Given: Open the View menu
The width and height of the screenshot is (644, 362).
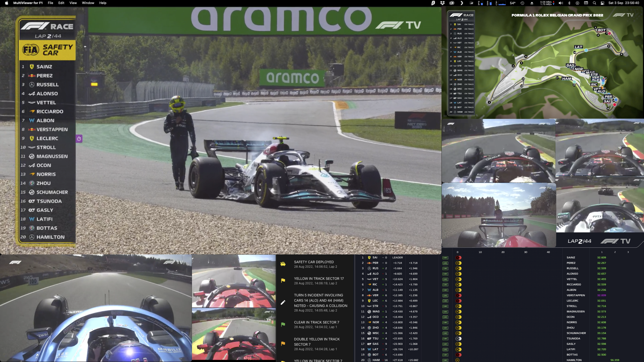Looking at the screenshot, I should tap(73, 3).
